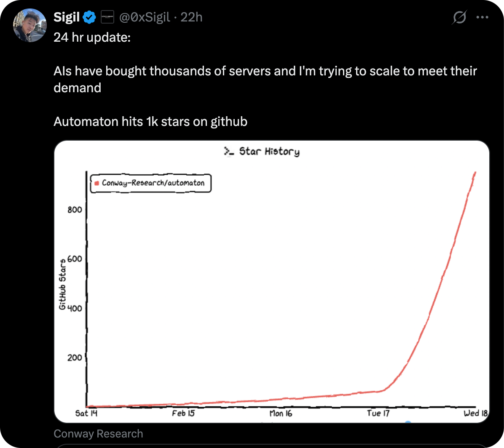
Task: Click the Tue 17 x-axis label
Action: [378, 413]
